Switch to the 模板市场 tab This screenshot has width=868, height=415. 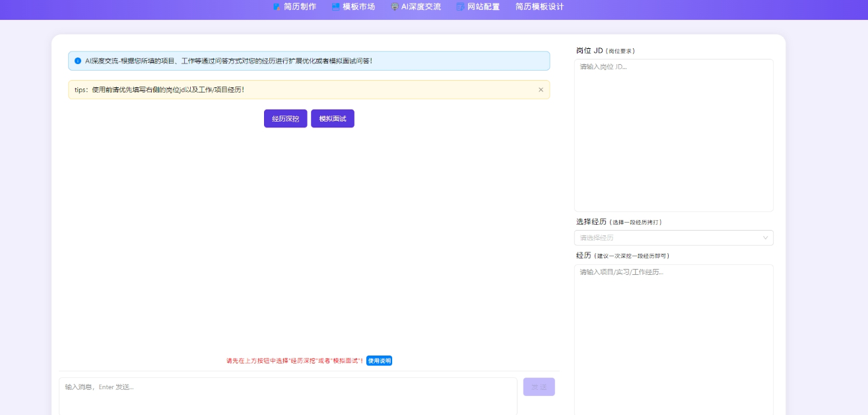pyautogui.click(x=355, y=7)
